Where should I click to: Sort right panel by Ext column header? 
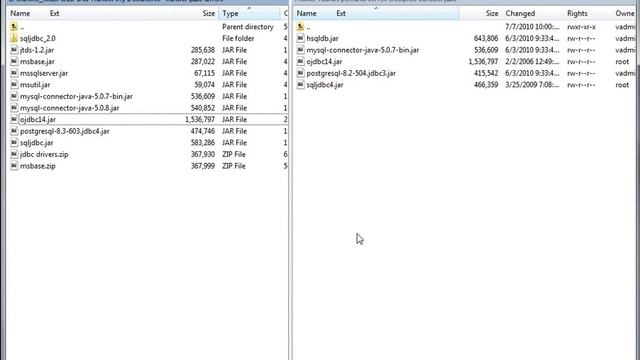[x=341, y=13]
